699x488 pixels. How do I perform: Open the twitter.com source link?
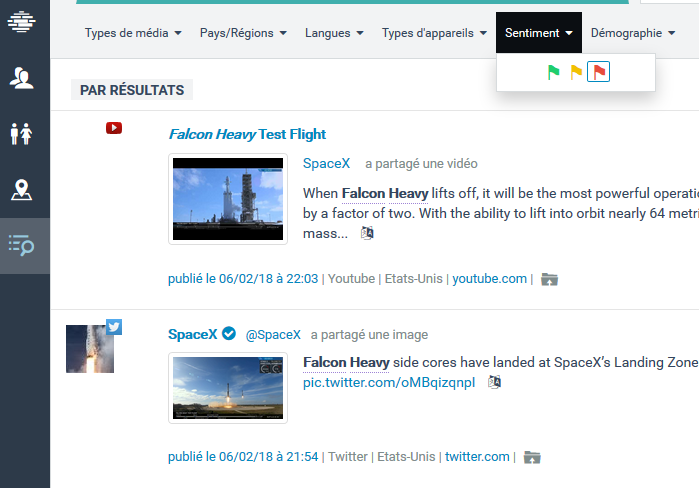(477, 457)
